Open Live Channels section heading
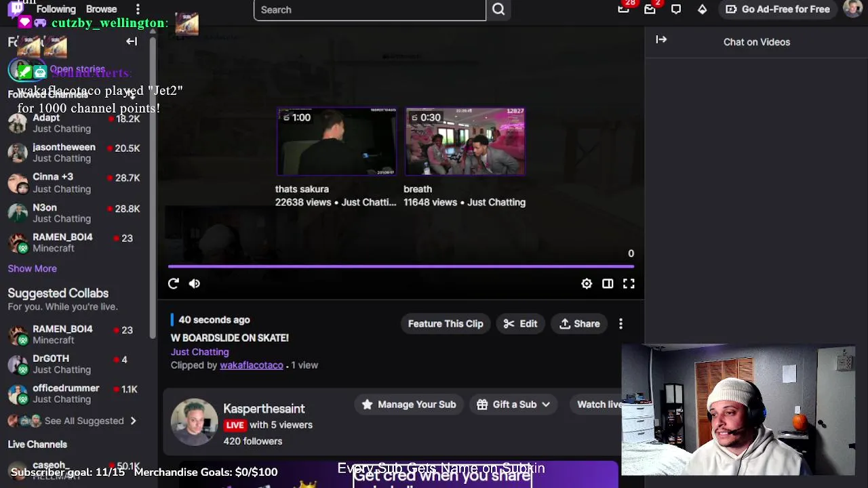 click(x=37, y=445)
